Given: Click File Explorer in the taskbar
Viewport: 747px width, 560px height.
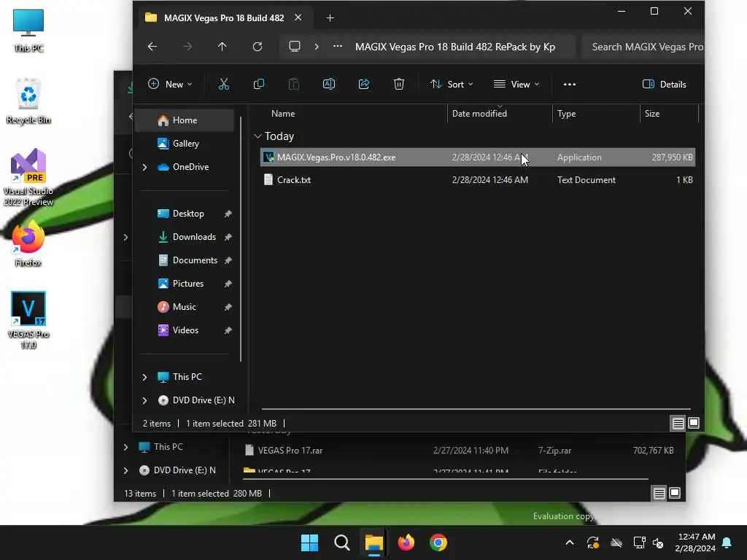Looking at the screenshot, I should coord(374,542).
